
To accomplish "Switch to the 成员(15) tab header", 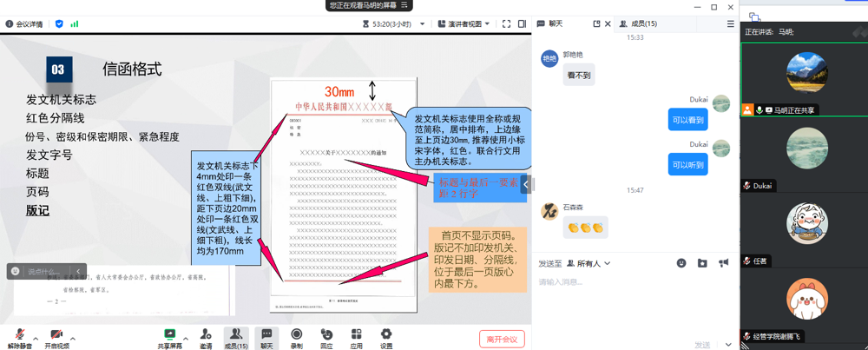I will tap(638, 24).
